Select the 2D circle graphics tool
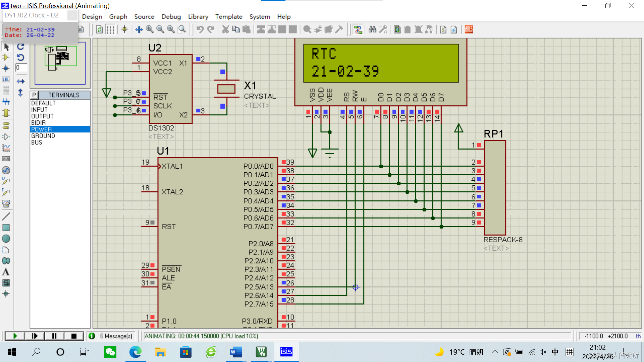This screenshot has height=362, width=644. [x=6, y=239]
